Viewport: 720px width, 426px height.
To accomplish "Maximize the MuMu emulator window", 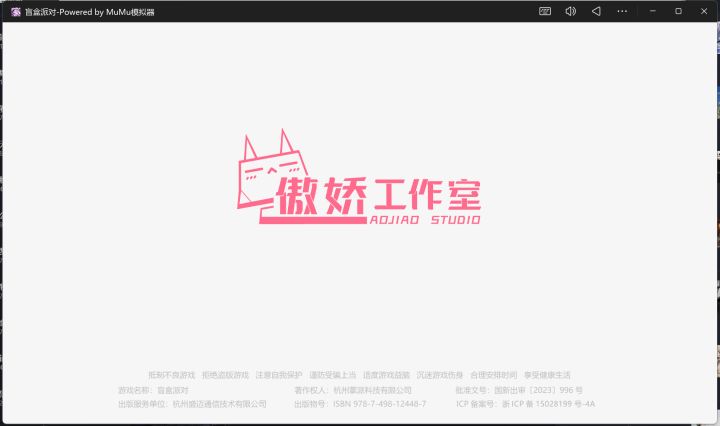I will [678, 11].
